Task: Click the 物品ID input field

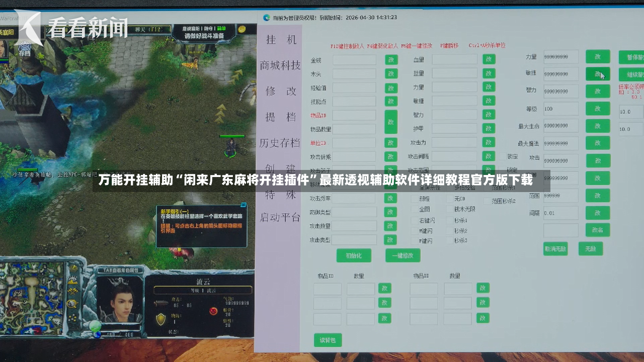Action: [x=354, y=115]
